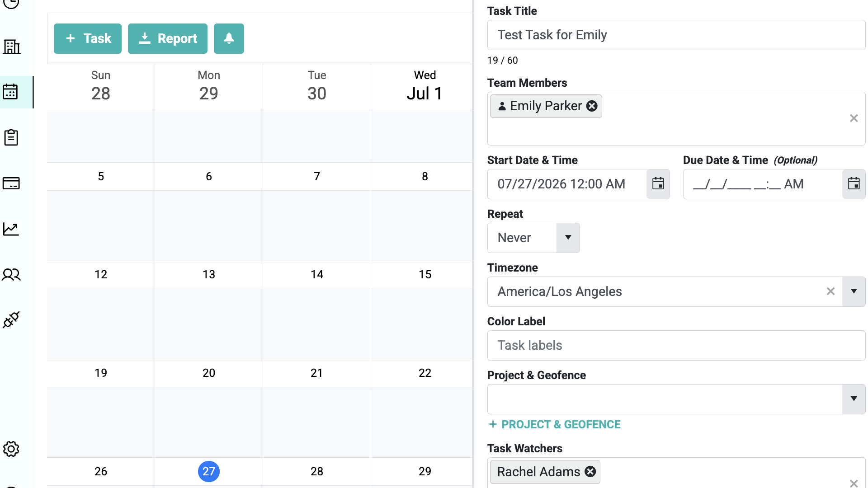This screenshot has width=868, height=488.
Task: Open the calendar schedule sidebar icon
Action: (11, 92)
